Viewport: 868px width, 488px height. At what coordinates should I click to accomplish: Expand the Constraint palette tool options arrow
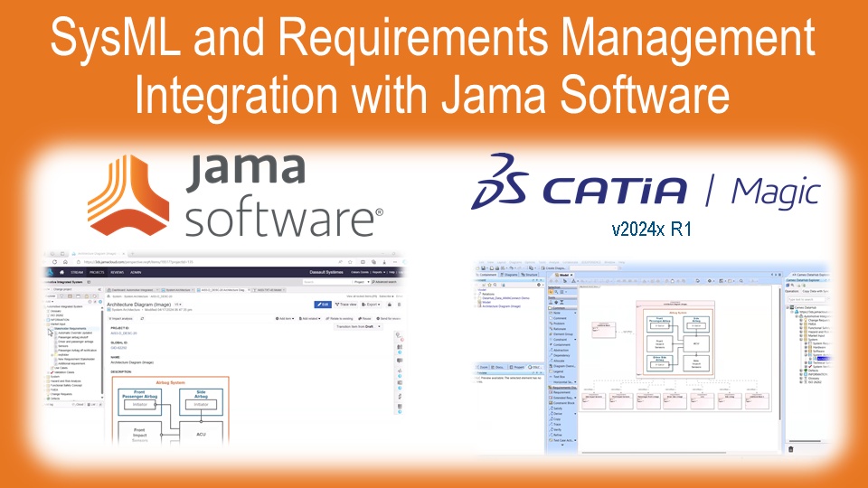tap(575, 340)
